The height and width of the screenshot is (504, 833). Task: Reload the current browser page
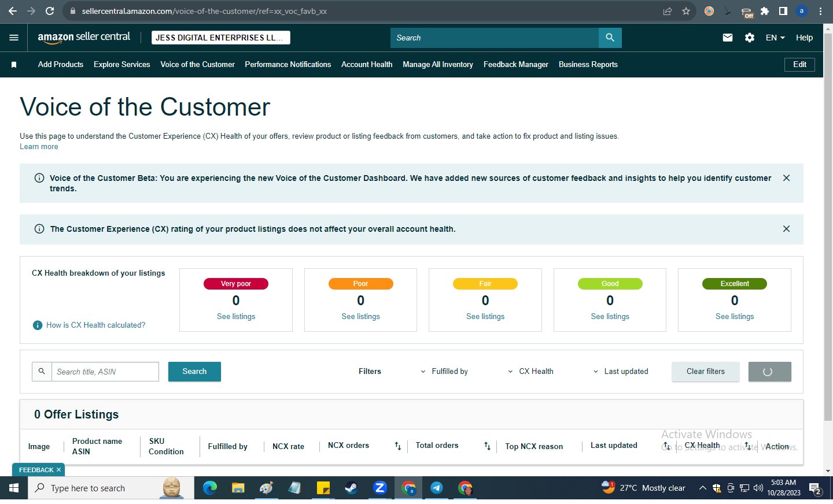(x=50, y=11)
